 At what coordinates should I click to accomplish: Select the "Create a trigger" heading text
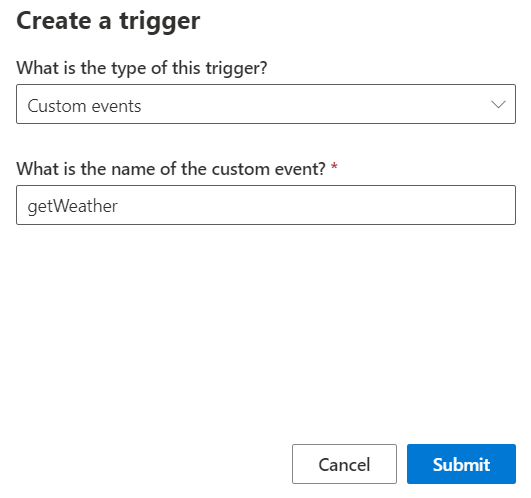click(108, 21)
